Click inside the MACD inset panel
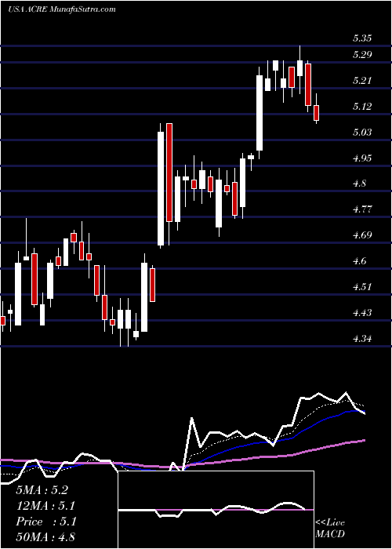 (x=216, y=510)
